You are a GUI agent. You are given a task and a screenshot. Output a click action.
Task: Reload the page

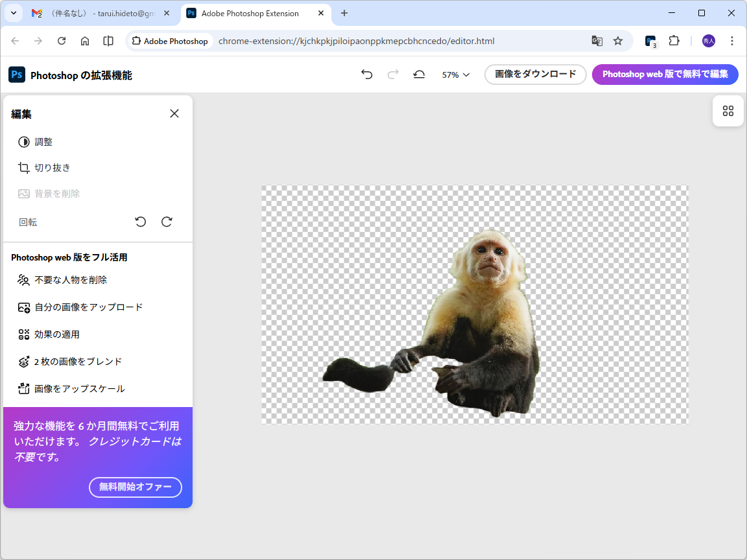[x=62, y=41]
